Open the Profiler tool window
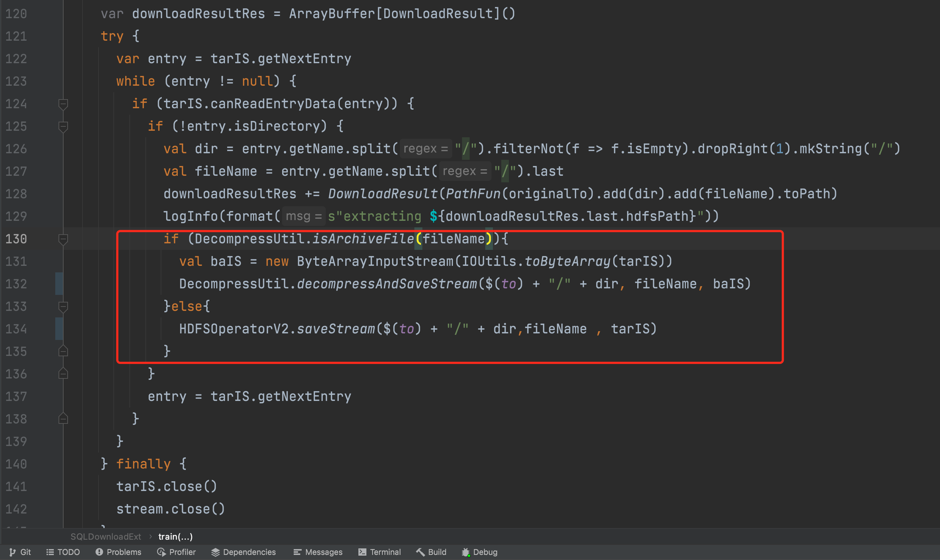This screenshot has width=940, height=560. [176, 552]
